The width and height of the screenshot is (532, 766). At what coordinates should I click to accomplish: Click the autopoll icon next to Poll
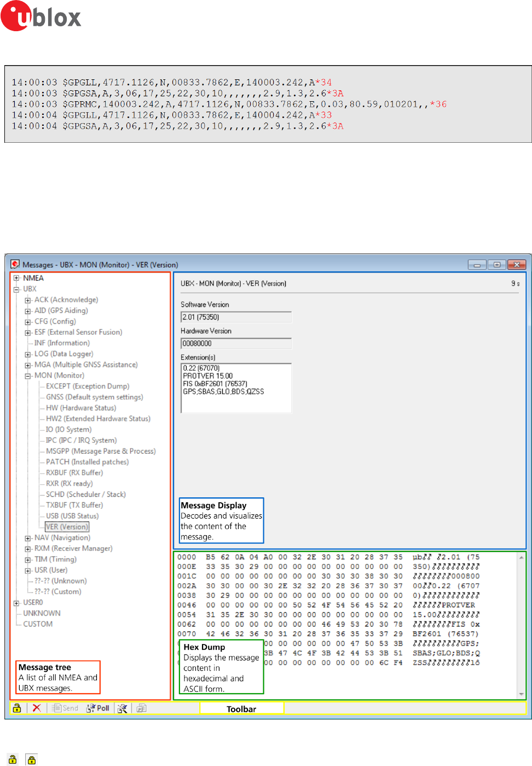(x=123, y=708)
